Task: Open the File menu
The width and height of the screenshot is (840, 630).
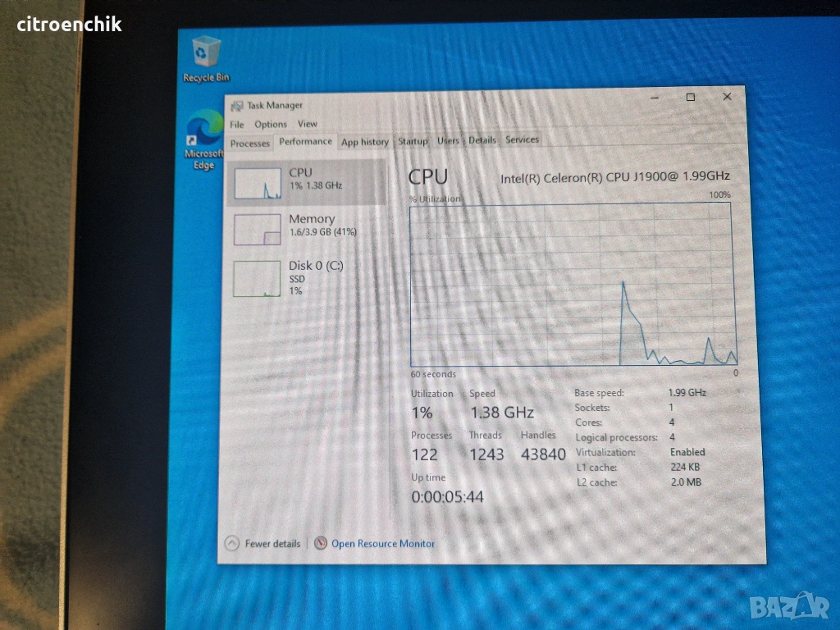Action: click(x=237, y=125)
